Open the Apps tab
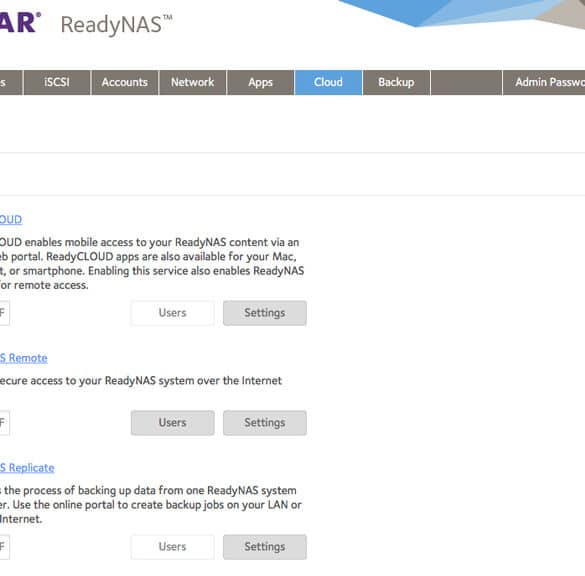Image resolution: width=585 pixels, height=576 pixels. click(x=260, y=82)
